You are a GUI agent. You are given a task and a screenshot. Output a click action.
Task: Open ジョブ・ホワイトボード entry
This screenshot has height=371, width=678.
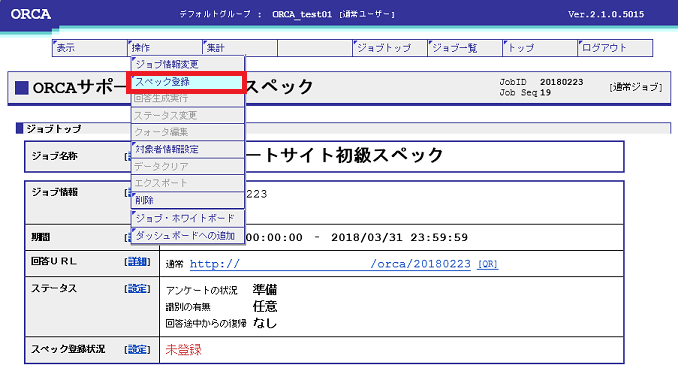188,218
